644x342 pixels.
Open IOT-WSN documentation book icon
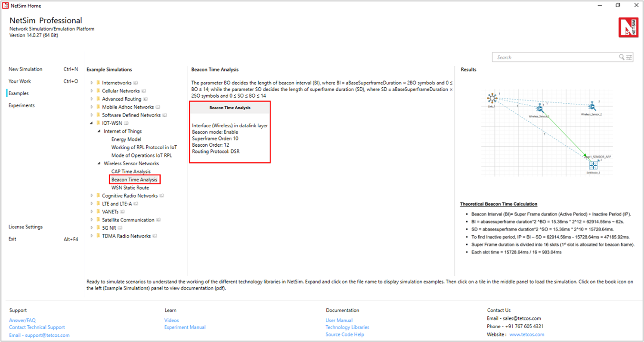[126, 123]
